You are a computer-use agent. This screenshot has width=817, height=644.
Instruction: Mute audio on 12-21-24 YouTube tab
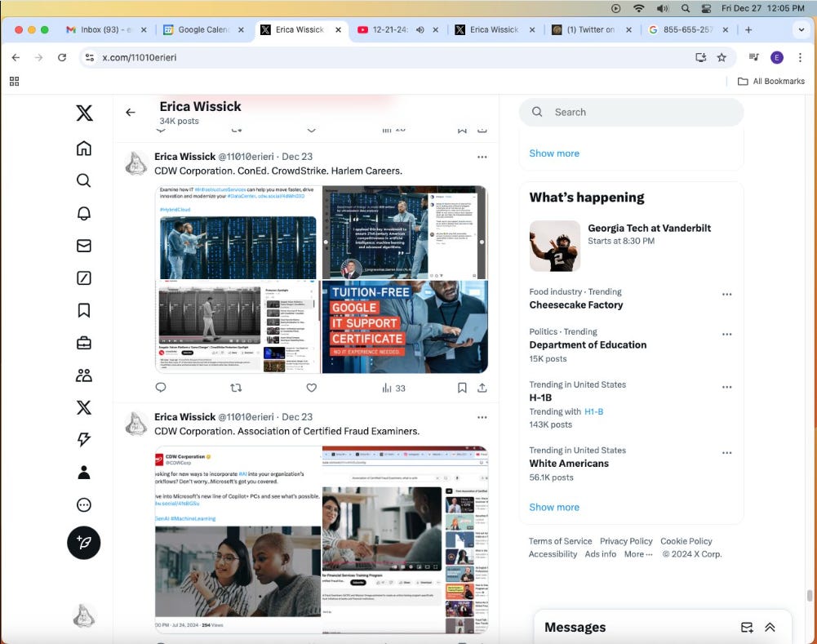click(x=420, y=29)
